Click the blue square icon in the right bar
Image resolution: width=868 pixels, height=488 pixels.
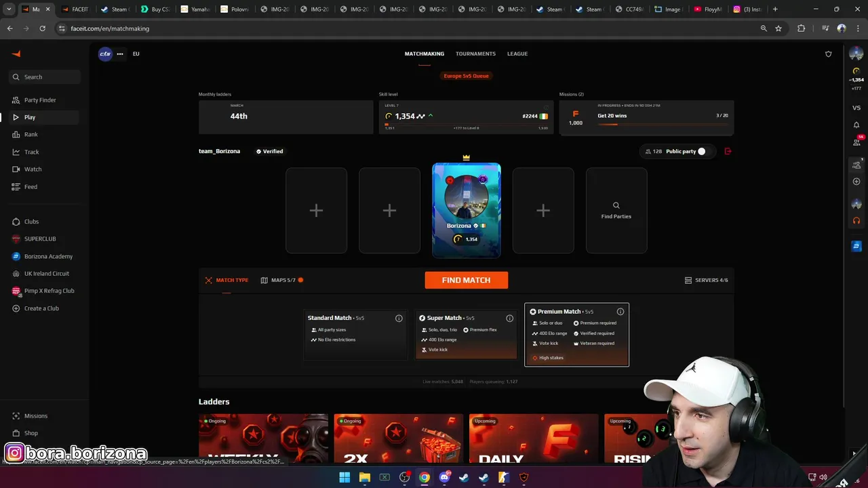[856, 245]
